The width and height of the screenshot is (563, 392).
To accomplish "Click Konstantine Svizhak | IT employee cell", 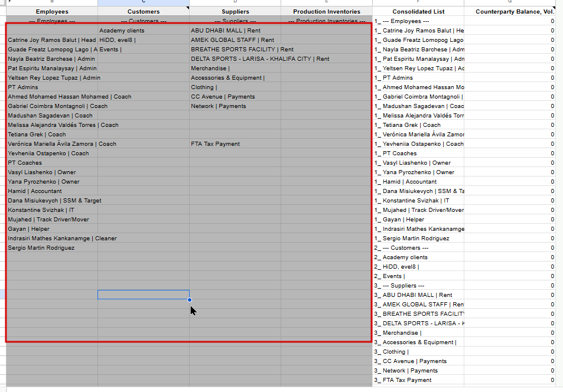I will point(52,210).
